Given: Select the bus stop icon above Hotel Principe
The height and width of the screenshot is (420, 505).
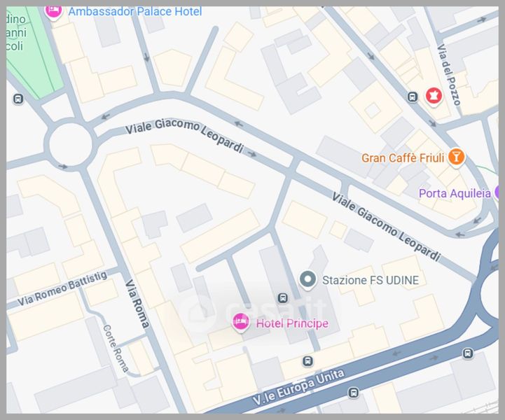Looking at the screenshot, I should [x=283, y=298].
